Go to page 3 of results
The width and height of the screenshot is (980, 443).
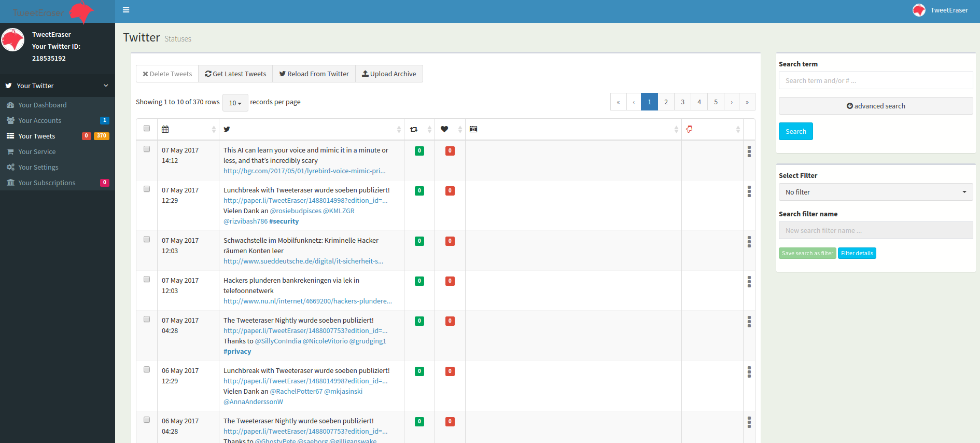pos(682,102)
